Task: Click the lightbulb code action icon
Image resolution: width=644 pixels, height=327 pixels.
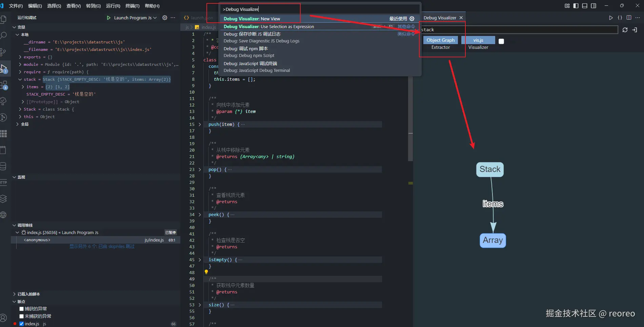Action: [x=206, y=272]
